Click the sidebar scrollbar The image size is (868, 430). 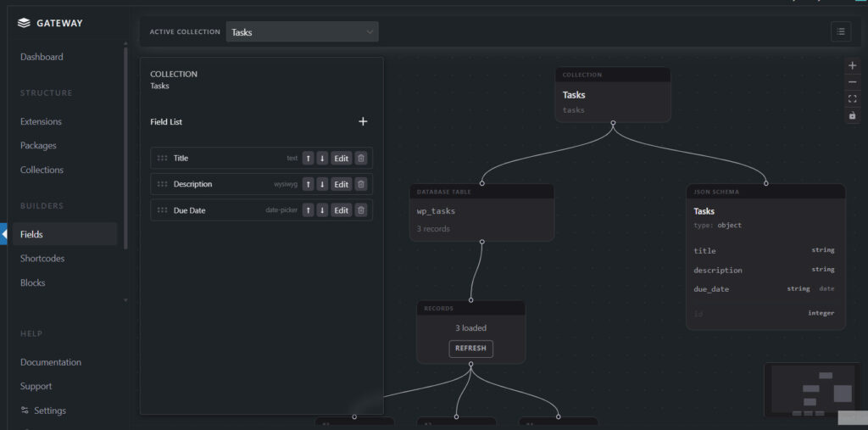[x=125, y=147]
